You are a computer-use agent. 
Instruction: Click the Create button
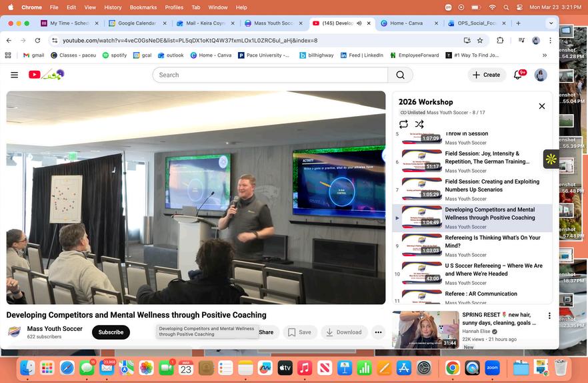coord(487,75)
